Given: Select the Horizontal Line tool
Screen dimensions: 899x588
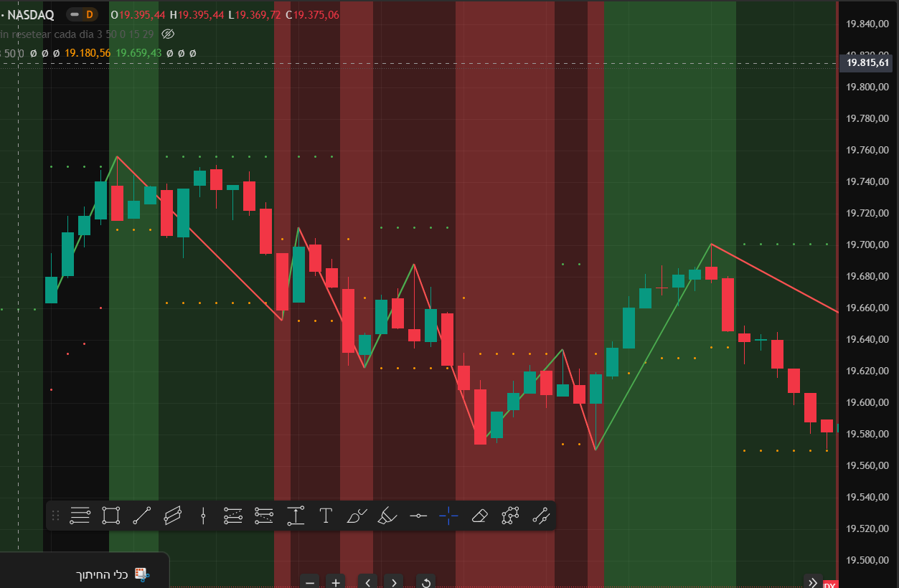Looking at the screenshot, I should [x=418, y=516].
